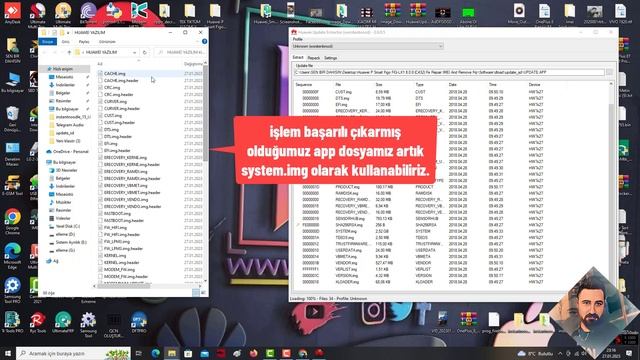Refresh the HUAWEI YAZILIM folder view
Screen dimensions: 640x360
144,52
